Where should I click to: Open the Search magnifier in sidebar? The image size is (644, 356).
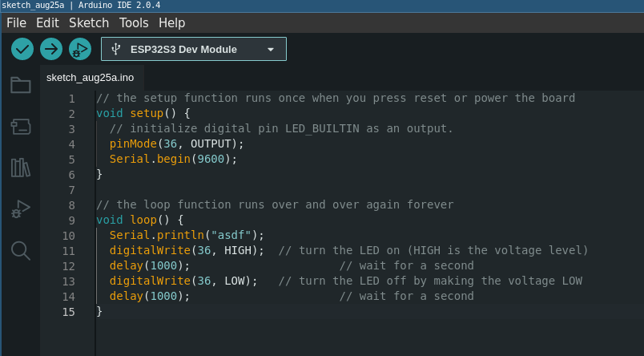[21, 251]
